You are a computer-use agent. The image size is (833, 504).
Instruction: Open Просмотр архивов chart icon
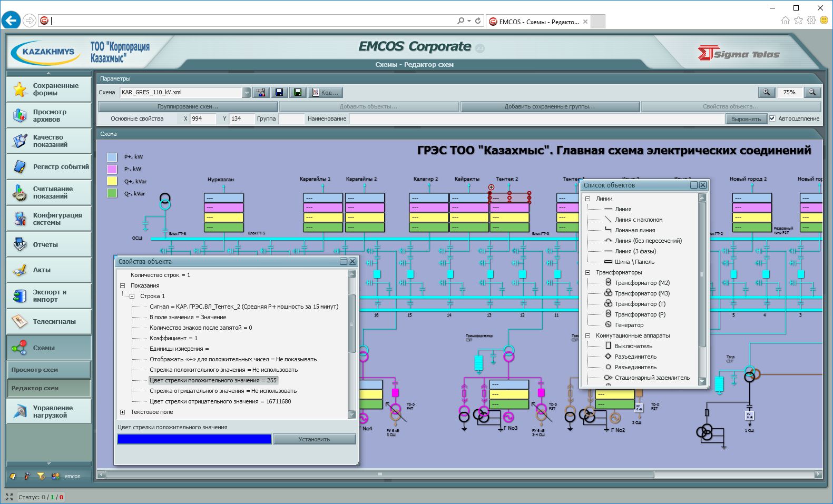20,115
